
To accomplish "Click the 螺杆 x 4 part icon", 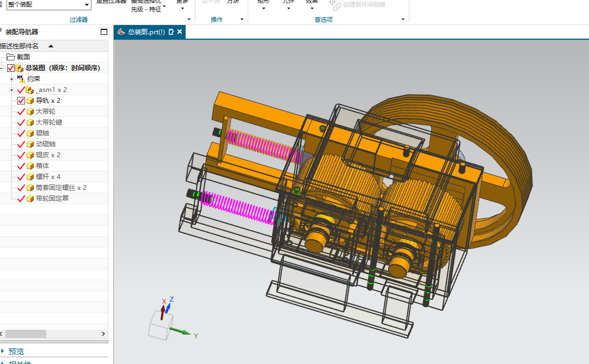I will pyautogui.click(x=30, y=177).
